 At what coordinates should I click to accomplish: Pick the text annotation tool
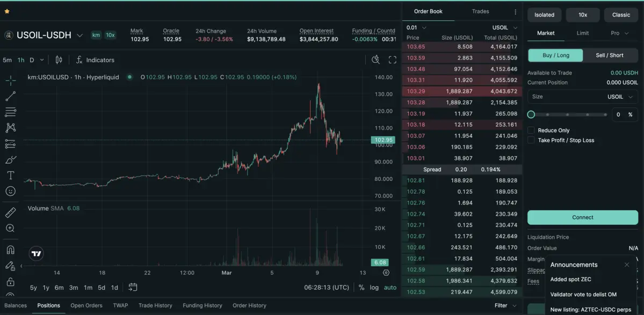pos(10,175)
